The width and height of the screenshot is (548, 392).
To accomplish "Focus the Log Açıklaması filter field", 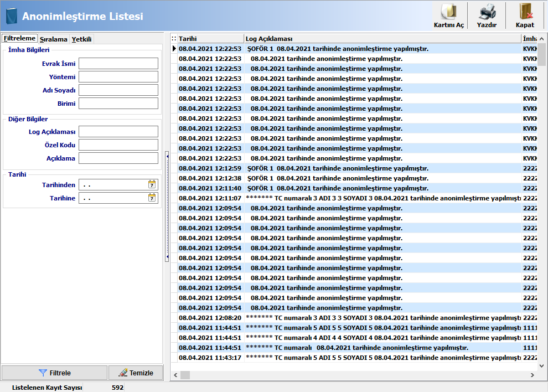I will [118, 132].
